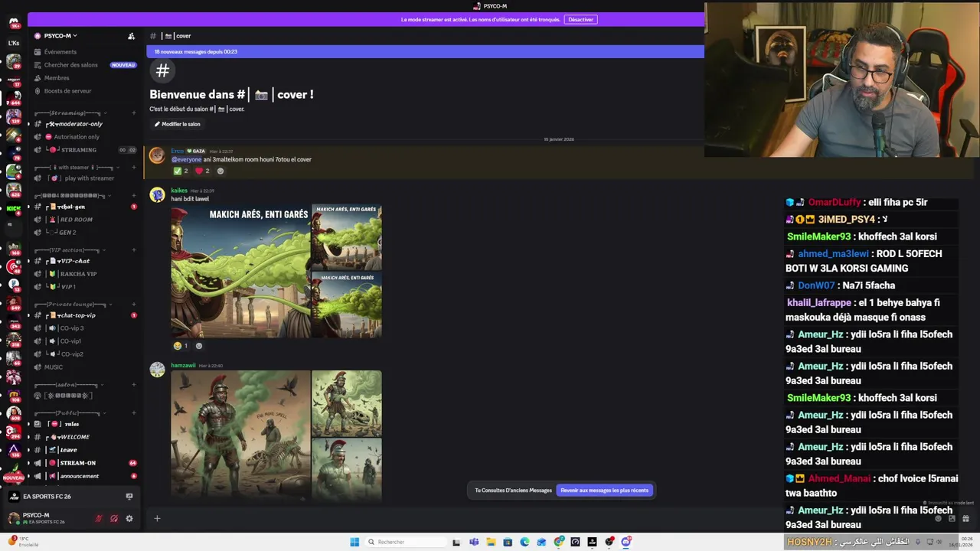Open hamzawii's large Roman soldier image

(240, 436)
